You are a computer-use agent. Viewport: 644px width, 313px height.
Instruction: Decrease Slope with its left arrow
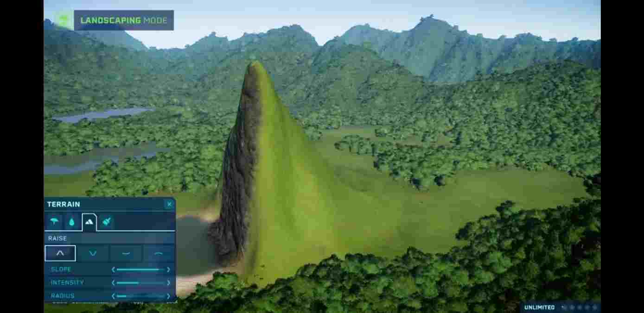[x=113, y=269]
